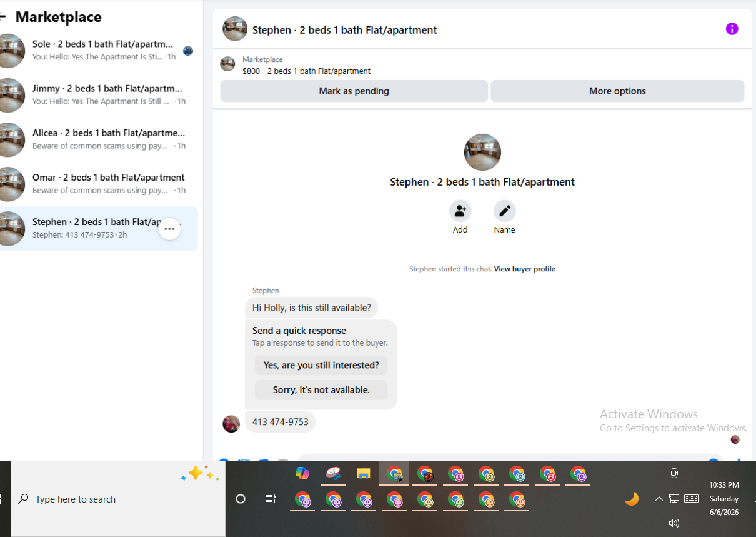Show hidden system tray icons

659,499
